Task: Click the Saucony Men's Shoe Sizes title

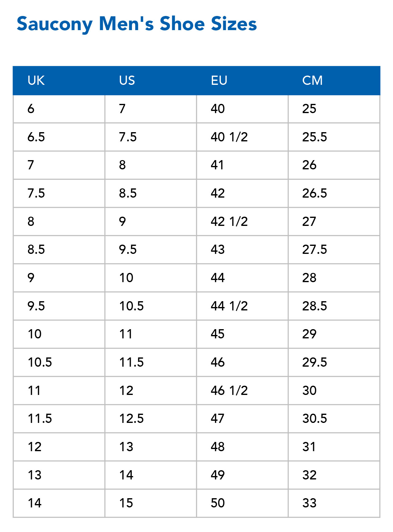Action: [x=137, y=24]
